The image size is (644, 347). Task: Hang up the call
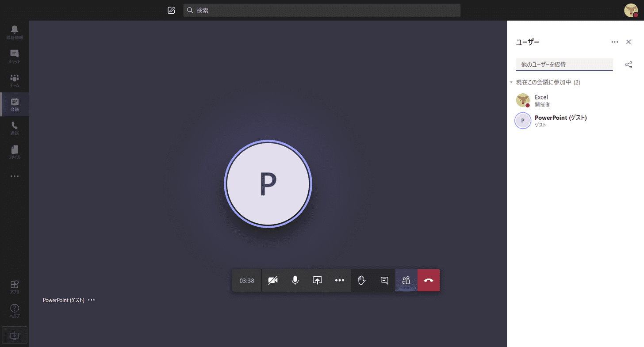tap(429, 280)
